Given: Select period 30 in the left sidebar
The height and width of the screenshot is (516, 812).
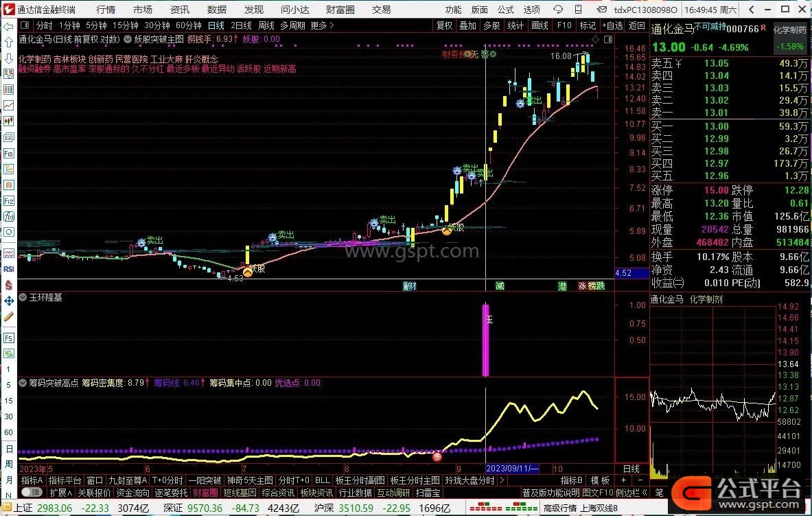Looking at the screenshot, I should coord(8,416).
